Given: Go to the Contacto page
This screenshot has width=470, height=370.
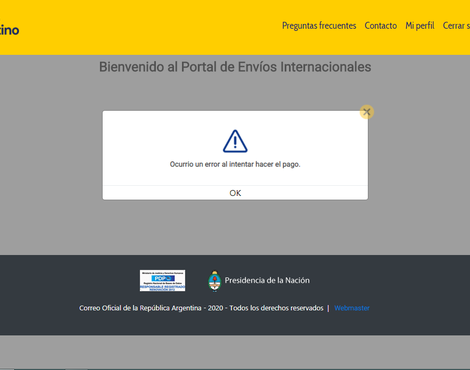Looking at the screenshot, I should 381,26.
